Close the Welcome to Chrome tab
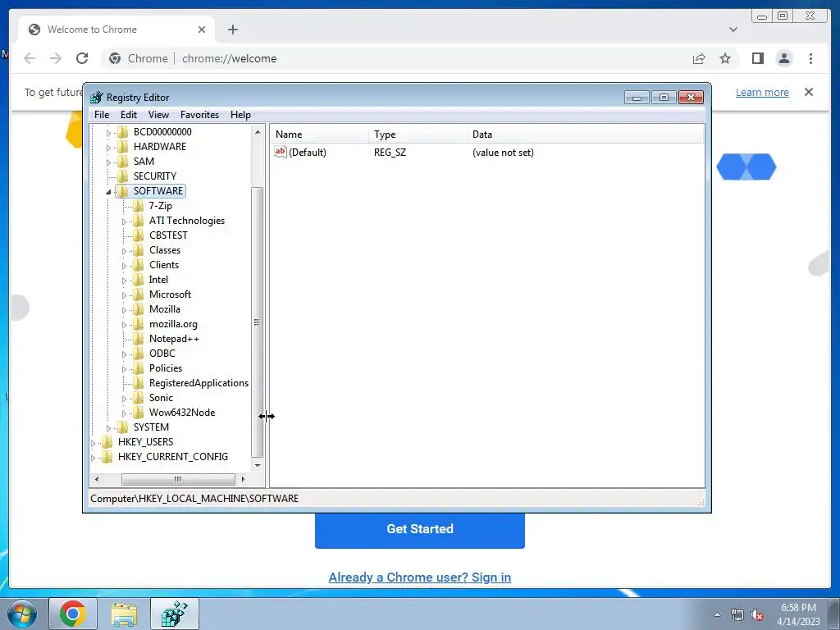Viewport: 840px width, 630px height. point(202,30)
